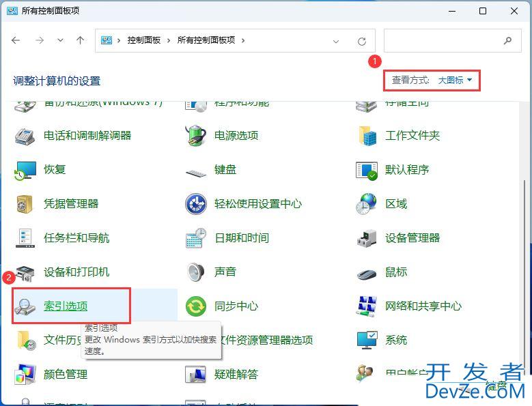This screenshot has width=532, height=406.
Task: Maximize the control panel window
Action: (x=482, y=11)
